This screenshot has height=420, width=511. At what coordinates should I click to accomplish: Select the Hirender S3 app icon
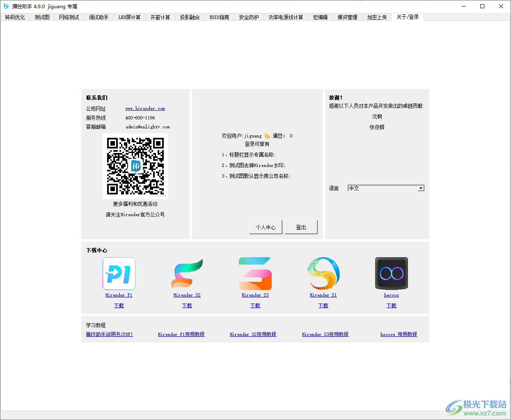click(255, 274)
